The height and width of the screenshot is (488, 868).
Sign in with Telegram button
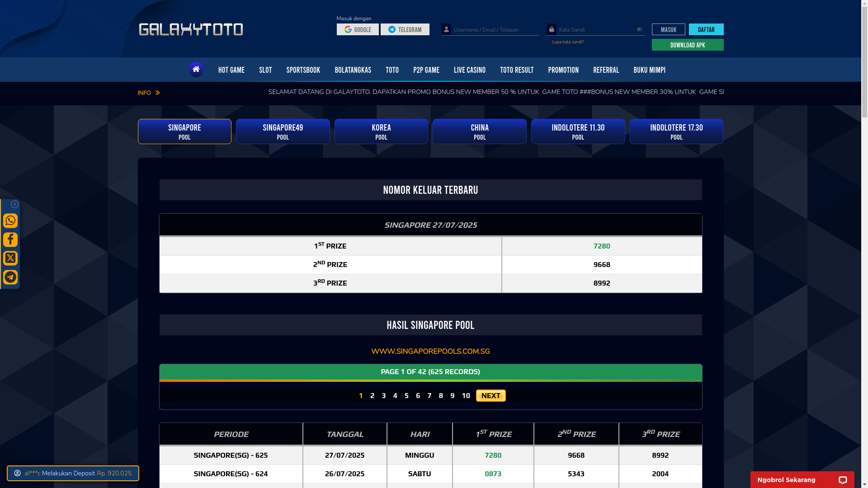[405, 29]
